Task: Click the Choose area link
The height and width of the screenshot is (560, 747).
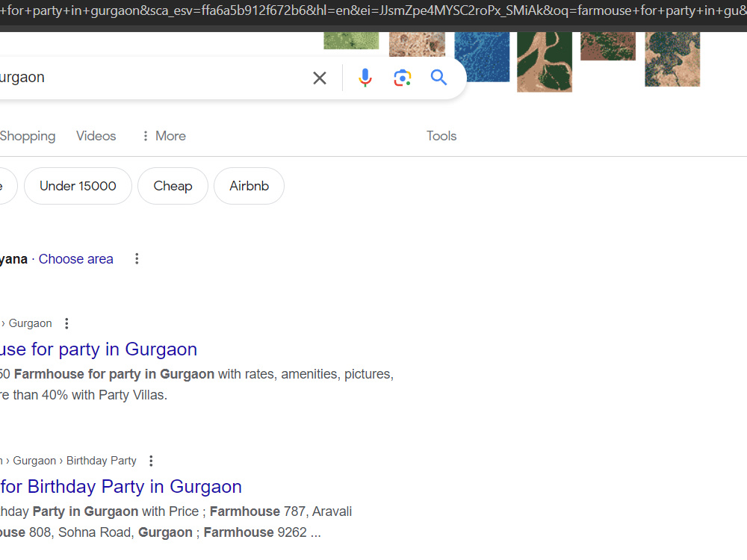Action: click(75, 259)
